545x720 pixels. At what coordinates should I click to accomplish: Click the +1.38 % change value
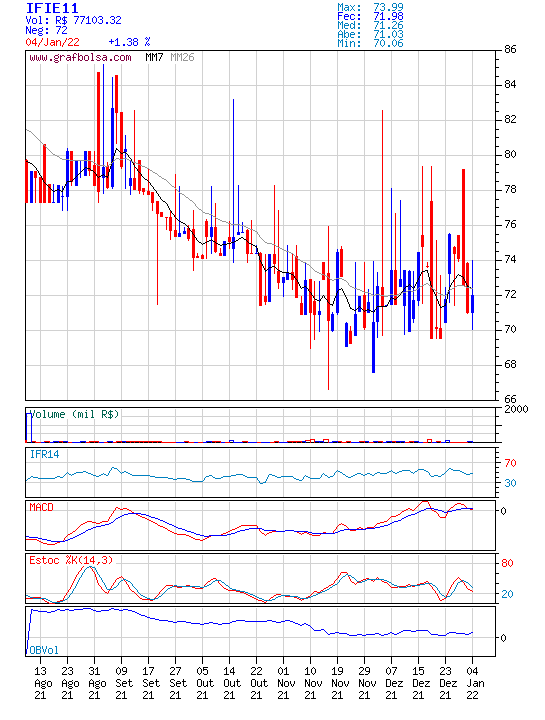coord(129,42)
